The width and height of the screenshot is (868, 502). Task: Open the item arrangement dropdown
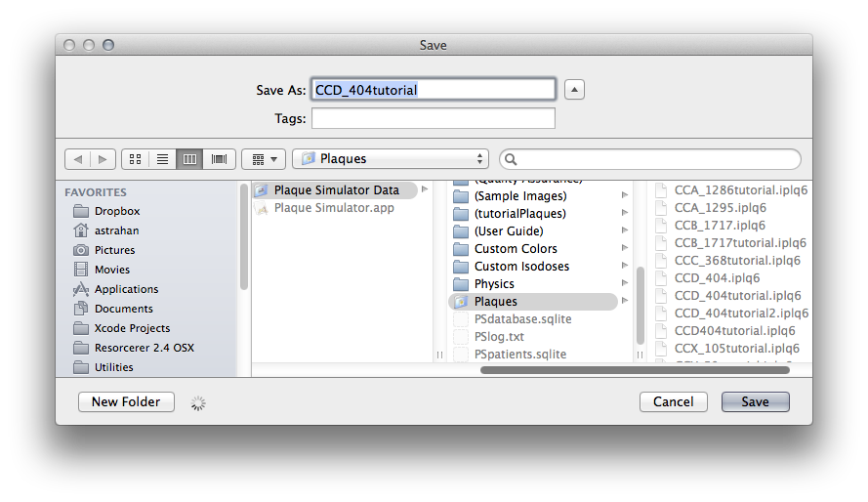click(264, 158)
